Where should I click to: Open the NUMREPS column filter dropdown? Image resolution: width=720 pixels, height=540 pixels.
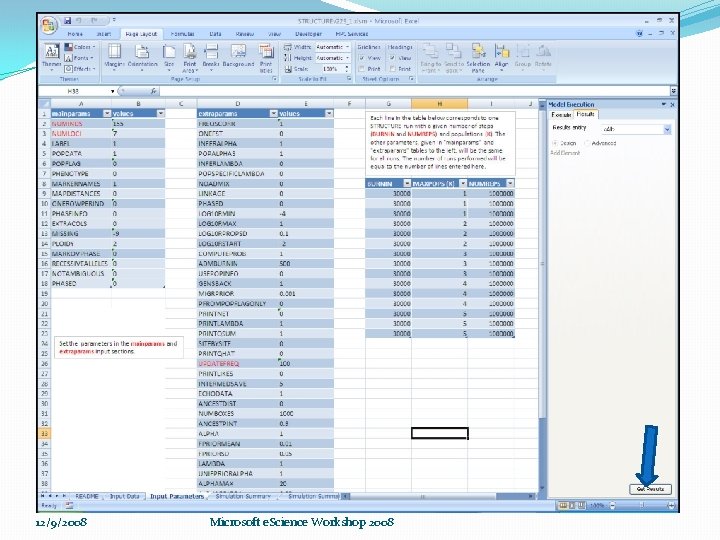tap(510, 183)
